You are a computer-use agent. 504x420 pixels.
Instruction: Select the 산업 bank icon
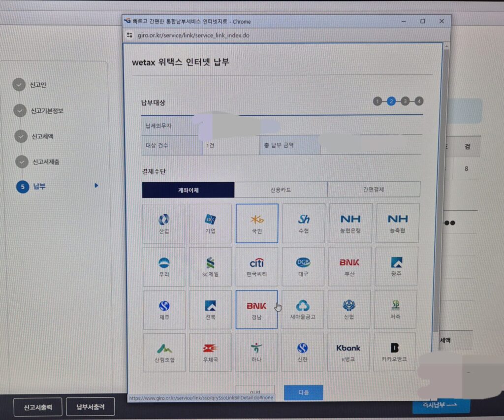pyautogui.click(x=164, y=224)
